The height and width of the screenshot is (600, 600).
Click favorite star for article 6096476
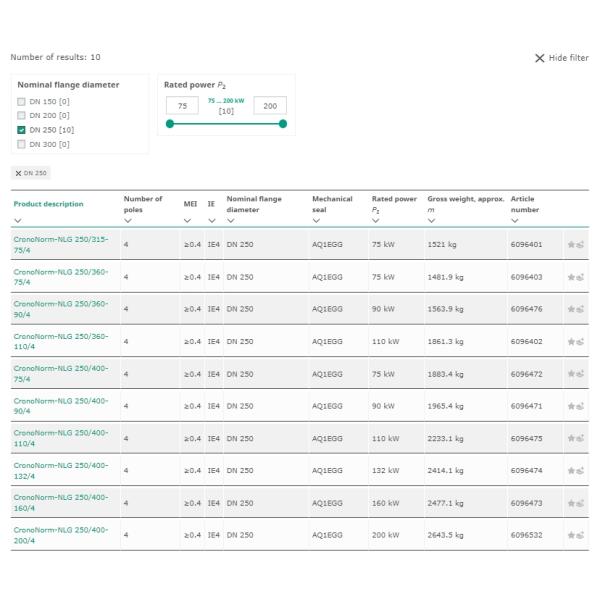pos(572,309)
